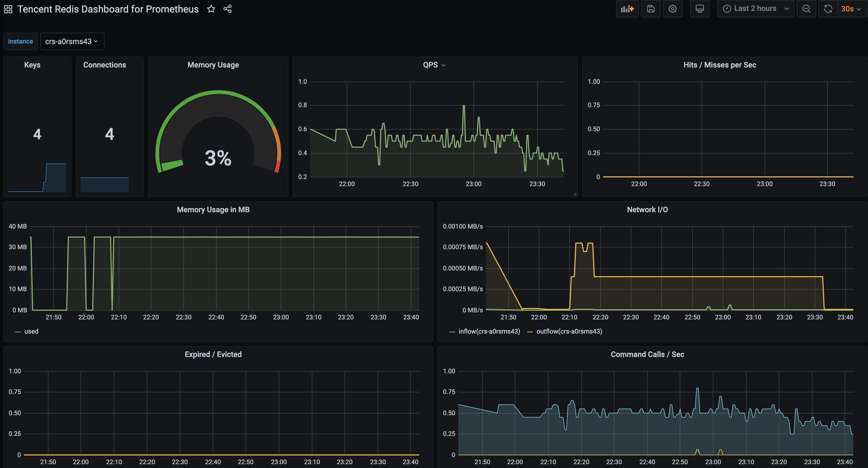
Task: Toggle inflow(crs-a0rsms43) legend series
Action: point(489,331)
